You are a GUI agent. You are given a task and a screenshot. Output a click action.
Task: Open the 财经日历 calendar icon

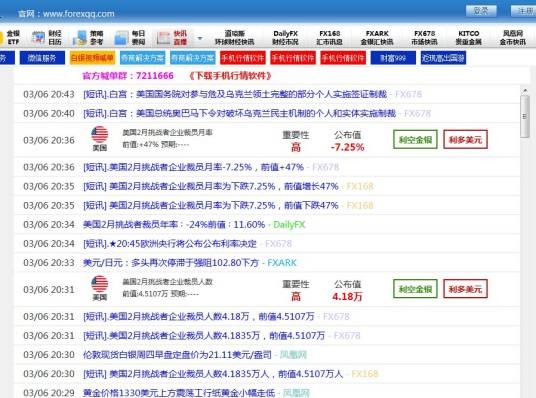pos(46,38)
